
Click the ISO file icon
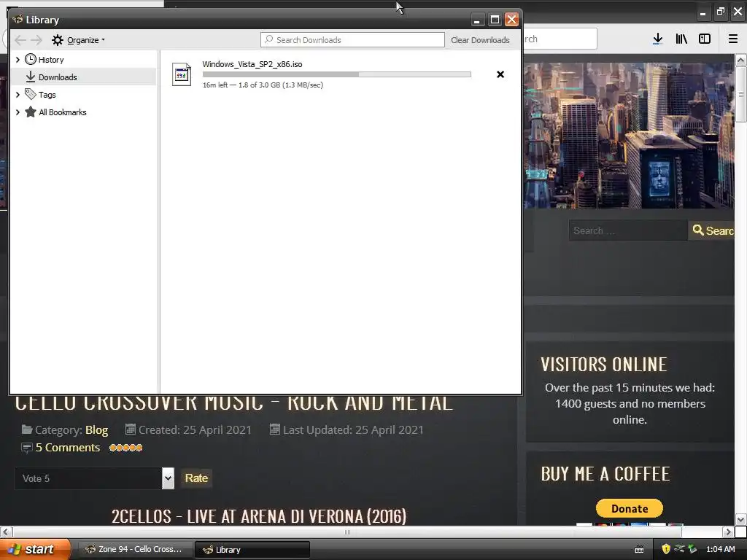(x=182, y=75)
